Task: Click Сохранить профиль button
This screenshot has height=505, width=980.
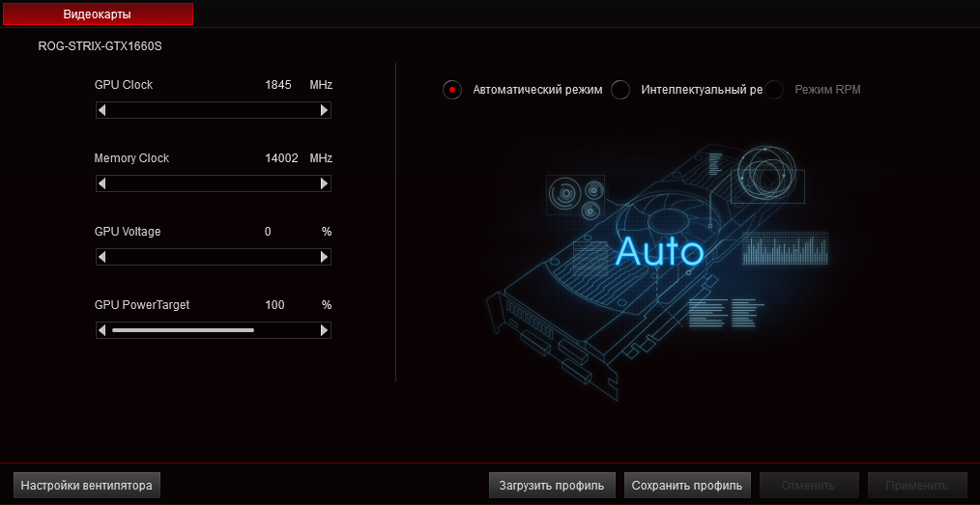Action: 687,485
